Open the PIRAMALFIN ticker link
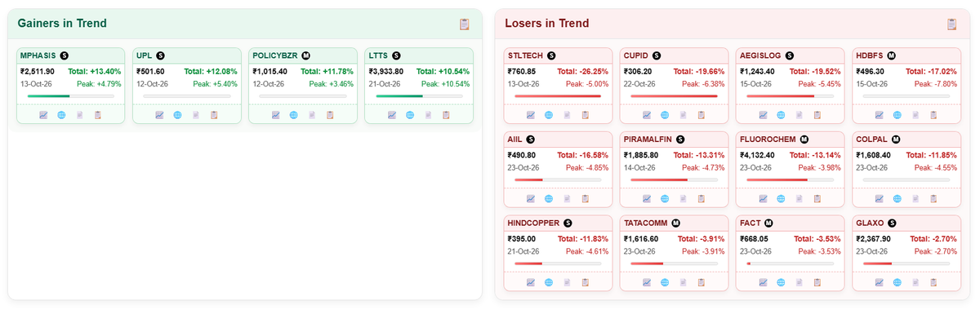This screenshot has width=980, height=310. click(x=648, y=139)
